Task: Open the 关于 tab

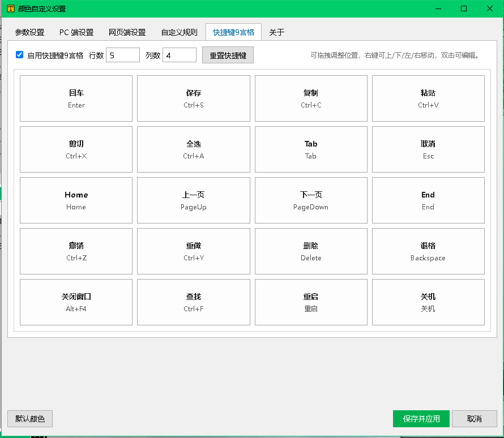Action: [x=276, y=32]
